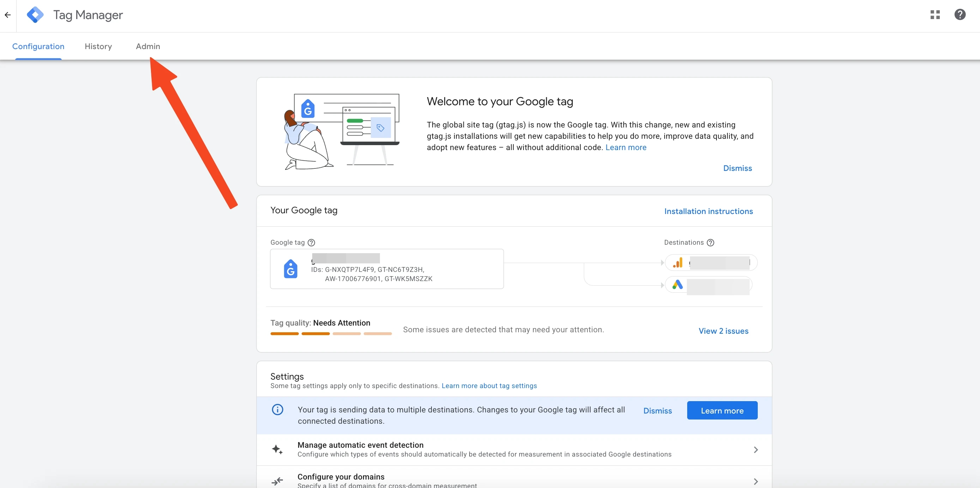Screen dimensions: 980x488
Task: Dismiss the multiple destinations notice
Action: [658, 411]
